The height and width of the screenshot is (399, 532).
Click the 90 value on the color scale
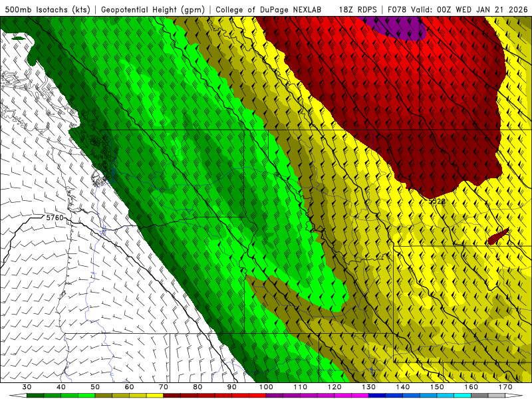point(231,387)
